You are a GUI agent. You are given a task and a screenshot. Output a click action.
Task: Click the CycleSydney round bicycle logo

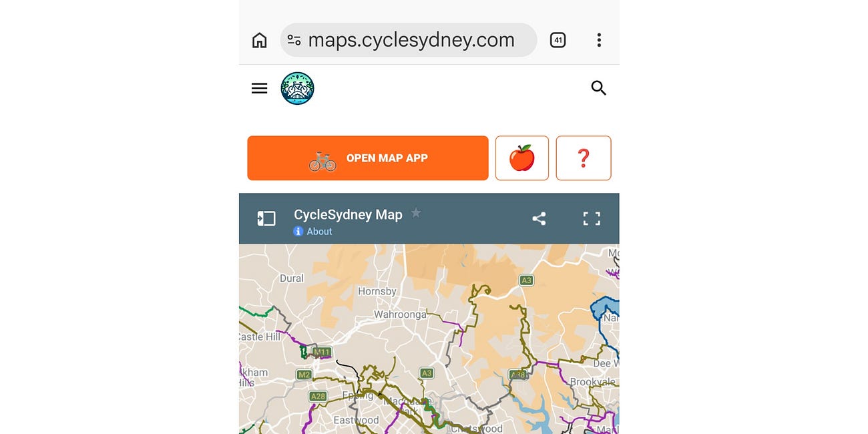[x=297, y=88]
